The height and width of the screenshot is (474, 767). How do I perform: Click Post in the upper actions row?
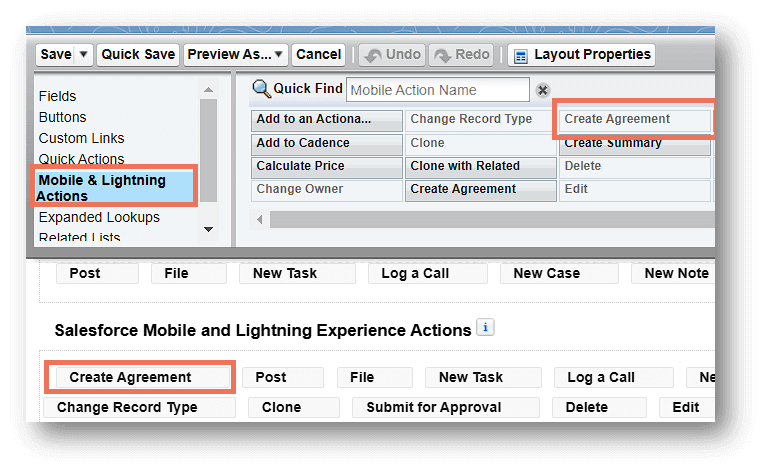[97, 273]
